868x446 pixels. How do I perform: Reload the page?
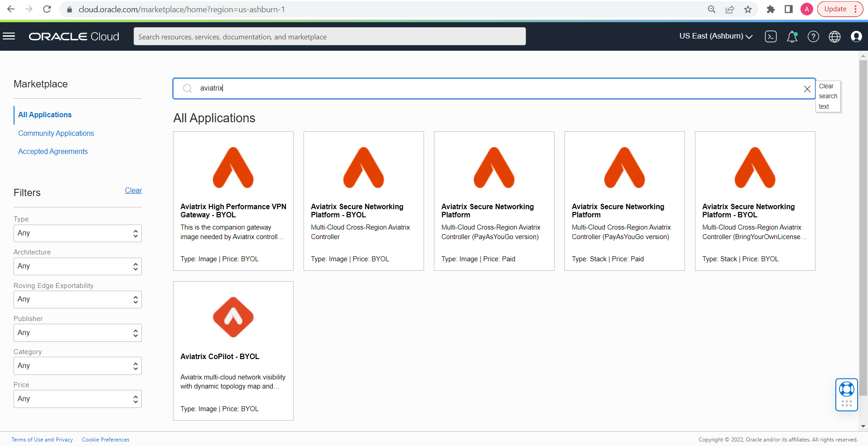pos(47,9)
